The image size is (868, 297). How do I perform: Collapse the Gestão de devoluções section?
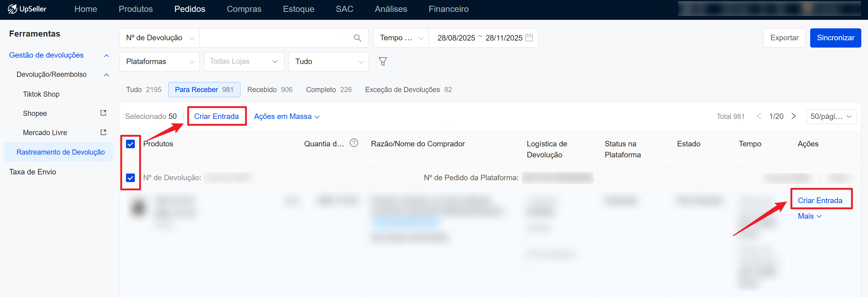(107, 56)
